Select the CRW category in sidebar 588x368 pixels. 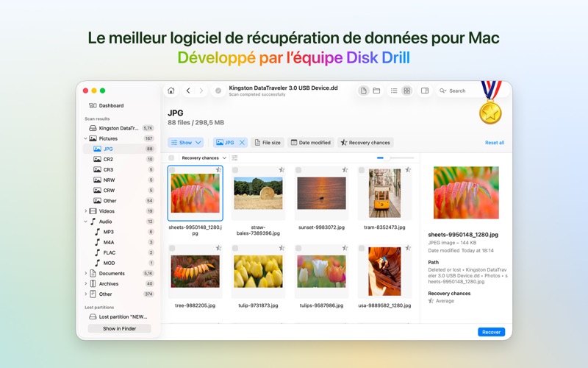[120, 191]
